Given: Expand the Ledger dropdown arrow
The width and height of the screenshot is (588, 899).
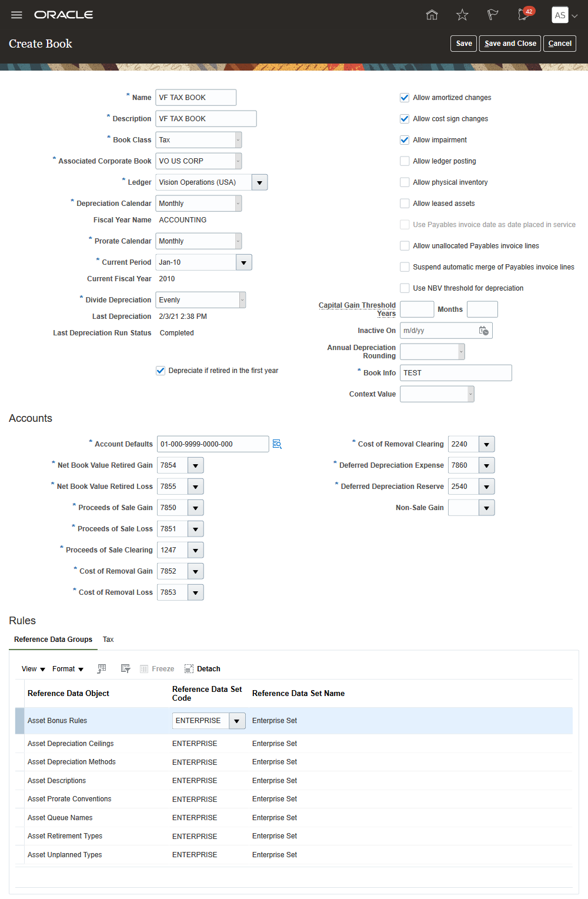Looking at the screenshot, I should click(x=259, y=182).
